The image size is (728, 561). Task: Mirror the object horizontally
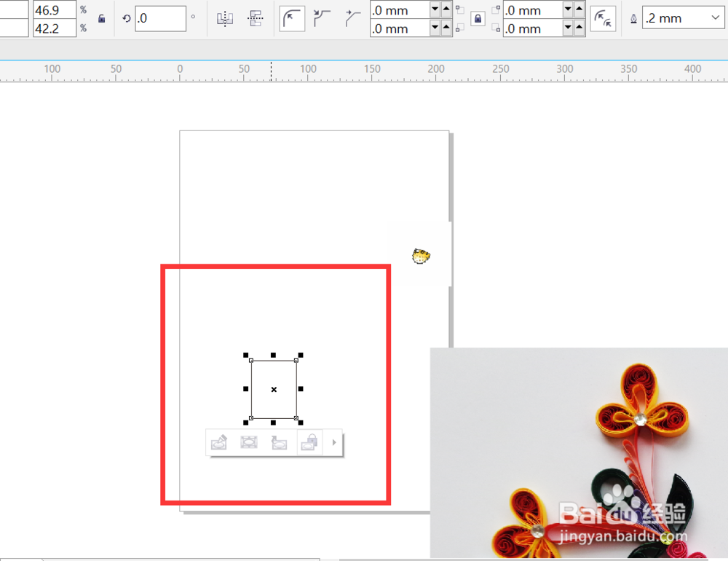(225, 19)
